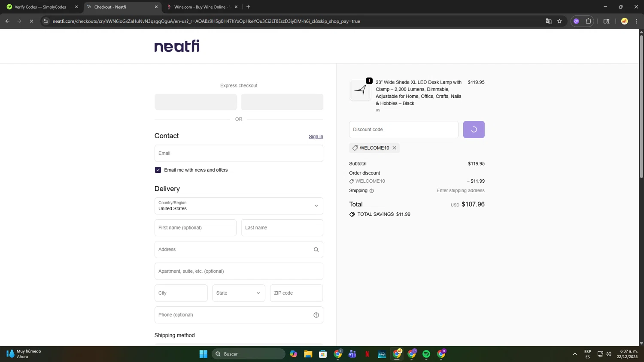Click the browser address bar URL
Screen dimensions: 644x362
pyautogui.click(x=207, y=21)
